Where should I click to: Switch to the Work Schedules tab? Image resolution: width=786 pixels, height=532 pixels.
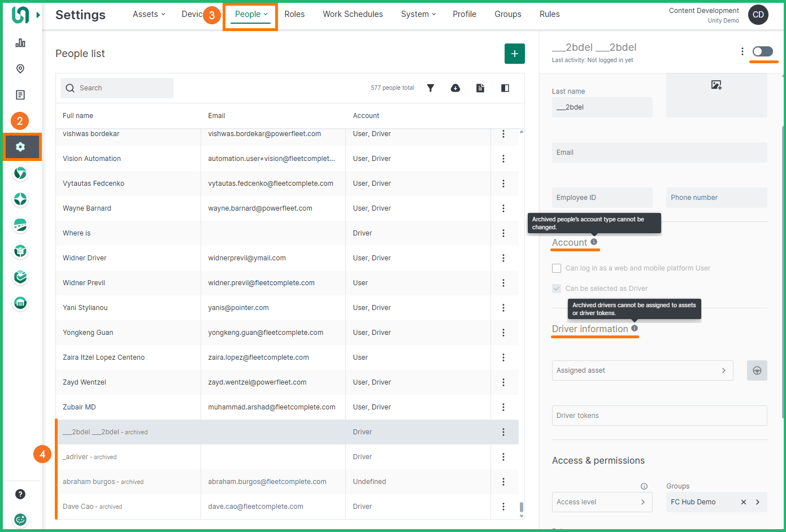point(353,14)
